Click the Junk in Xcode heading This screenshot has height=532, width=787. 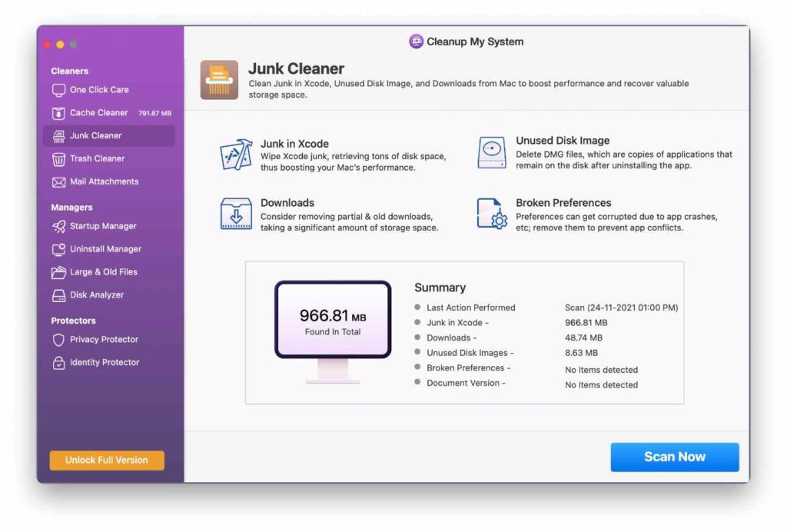pyautogui.click(x=294, y=144)
